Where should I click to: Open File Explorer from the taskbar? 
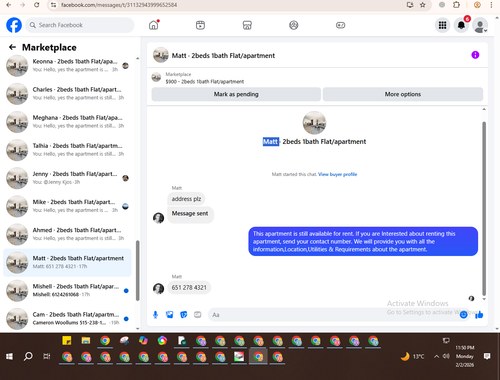[86, 341]
